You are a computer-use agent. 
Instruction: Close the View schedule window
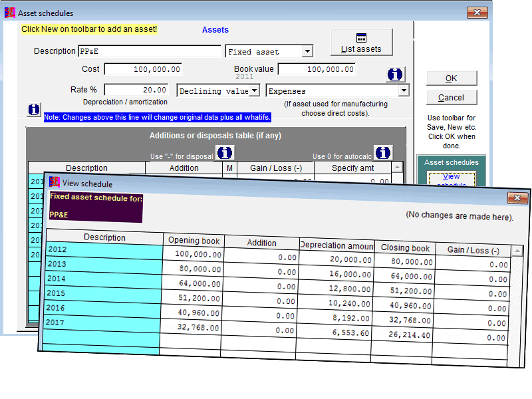pyautogui.click(x=517, y=198)
